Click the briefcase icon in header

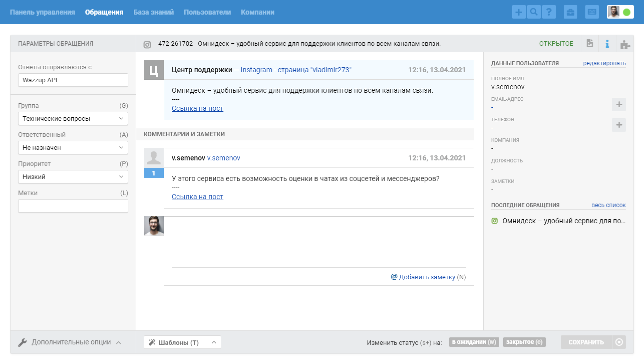coord(571,12)
